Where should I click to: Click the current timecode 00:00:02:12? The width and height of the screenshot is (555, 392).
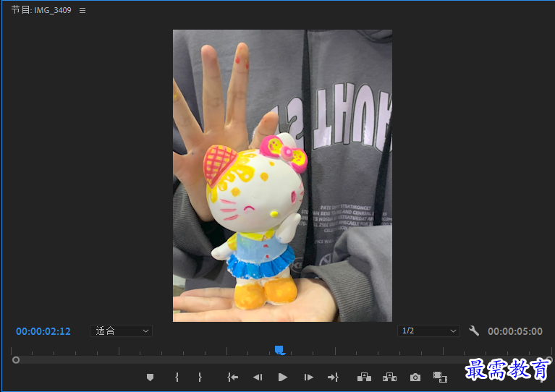tap(43, 331)
